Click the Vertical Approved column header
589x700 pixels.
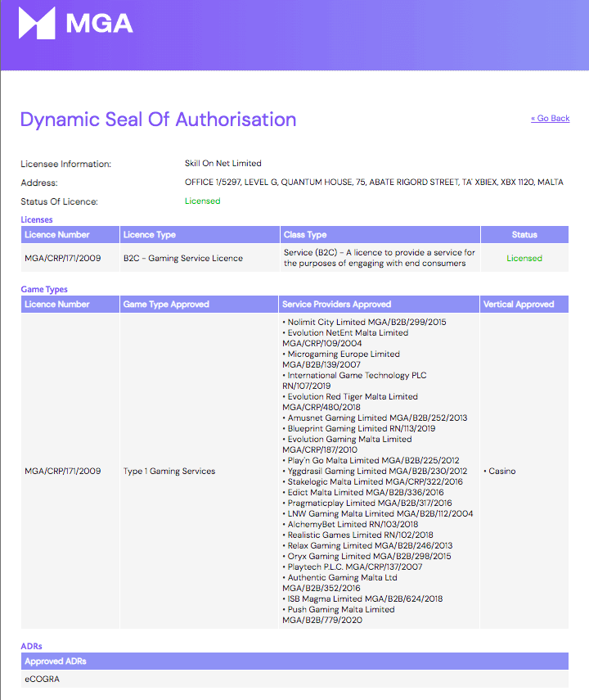(519, 305)
